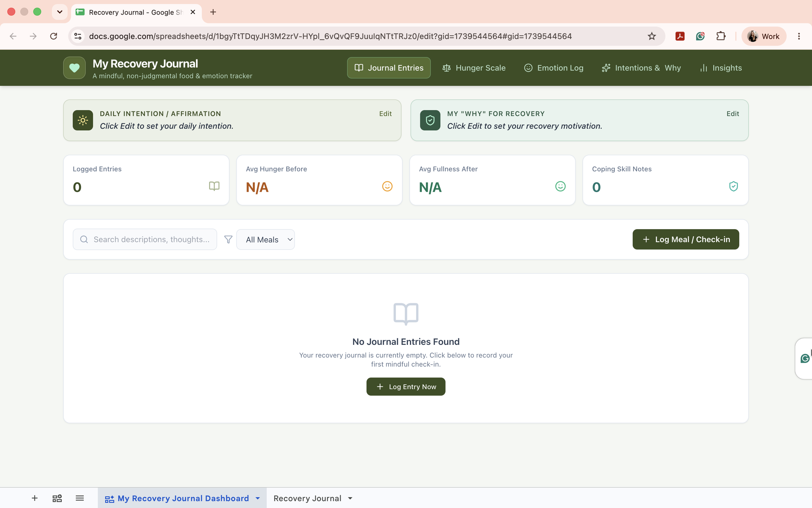Open the all sheets list icon
This screenshot has height=508, width=812.
click(x=80, y=498)
